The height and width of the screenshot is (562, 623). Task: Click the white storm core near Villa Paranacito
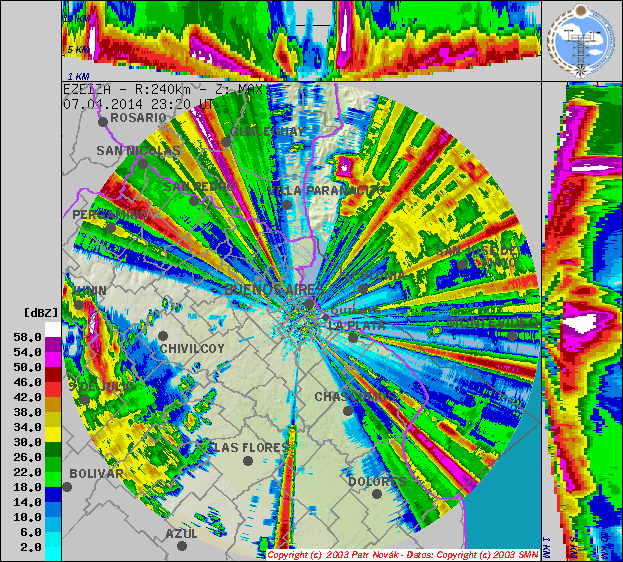click(345, 168)
